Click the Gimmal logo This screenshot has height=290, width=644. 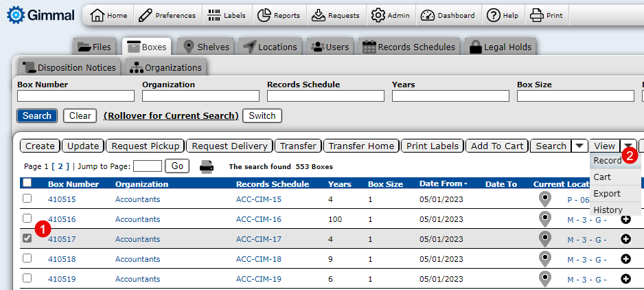[x=41, y=15]
